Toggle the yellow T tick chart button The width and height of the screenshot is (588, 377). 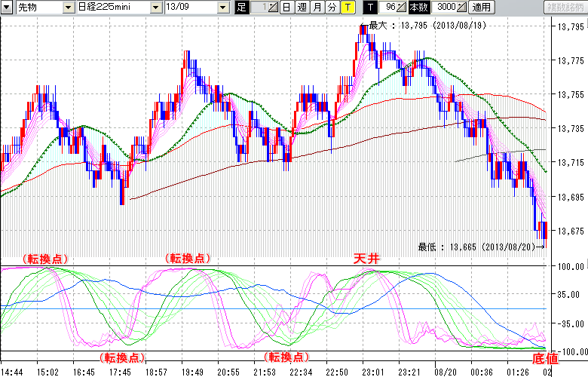coord(347,8)
